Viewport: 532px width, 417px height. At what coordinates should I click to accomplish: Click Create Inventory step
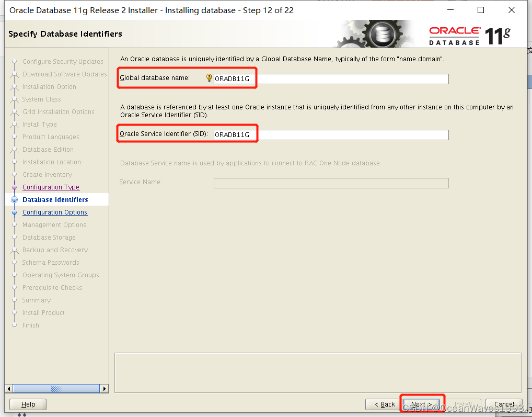click(47, 175)
